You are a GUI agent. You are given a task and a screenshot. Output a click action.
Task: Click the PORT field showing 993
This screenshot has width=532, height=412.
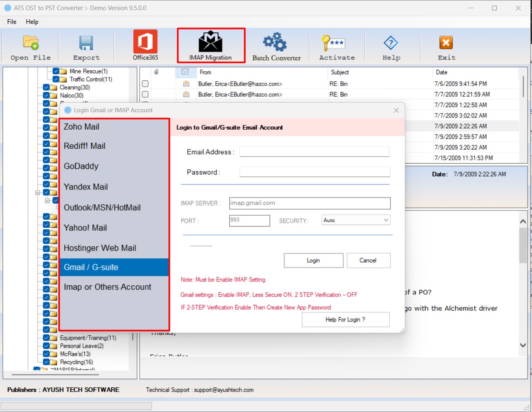(x=249, y=221)
